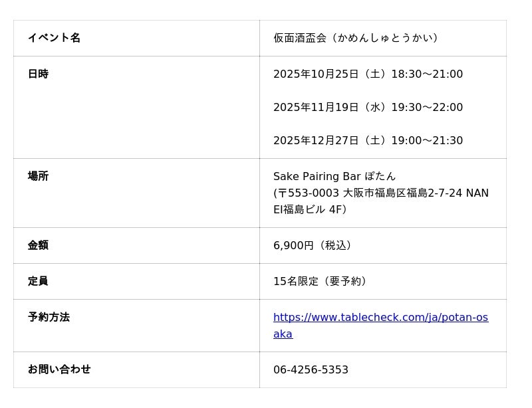Click the phone number 06-4256-5353
The height and width of the screenshot is (408, 532).
click(311, 370)
